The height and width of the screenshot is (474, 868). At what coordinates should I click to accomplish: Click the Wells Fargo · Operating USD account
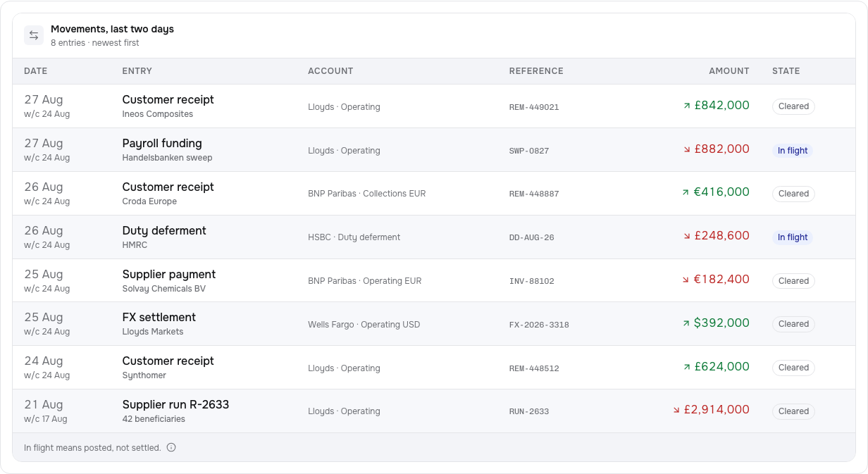click(x=364, y=325)
